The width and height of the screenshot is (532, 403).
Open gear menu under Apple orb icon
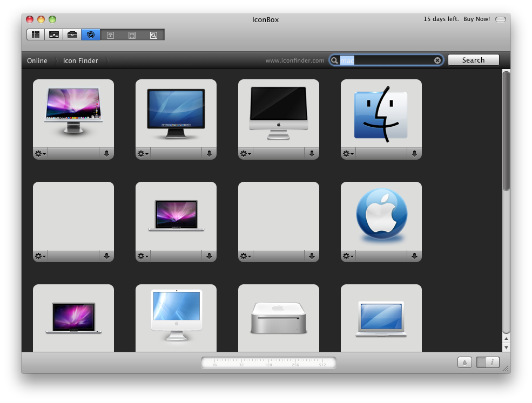click(x=348, y=256)
